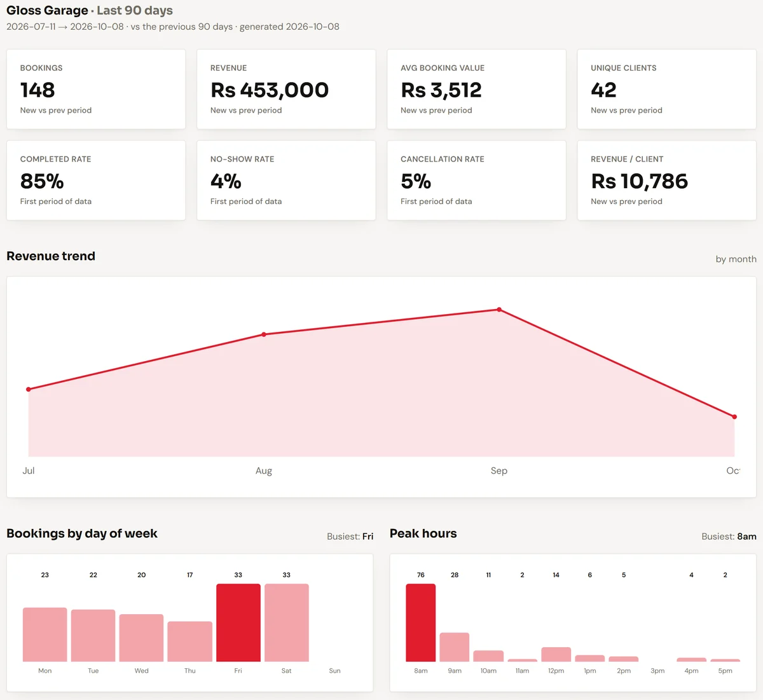Click the "Gloss Garage · Last 90 days" title
The height and width of the screenshot is (700, 763).
90,10
